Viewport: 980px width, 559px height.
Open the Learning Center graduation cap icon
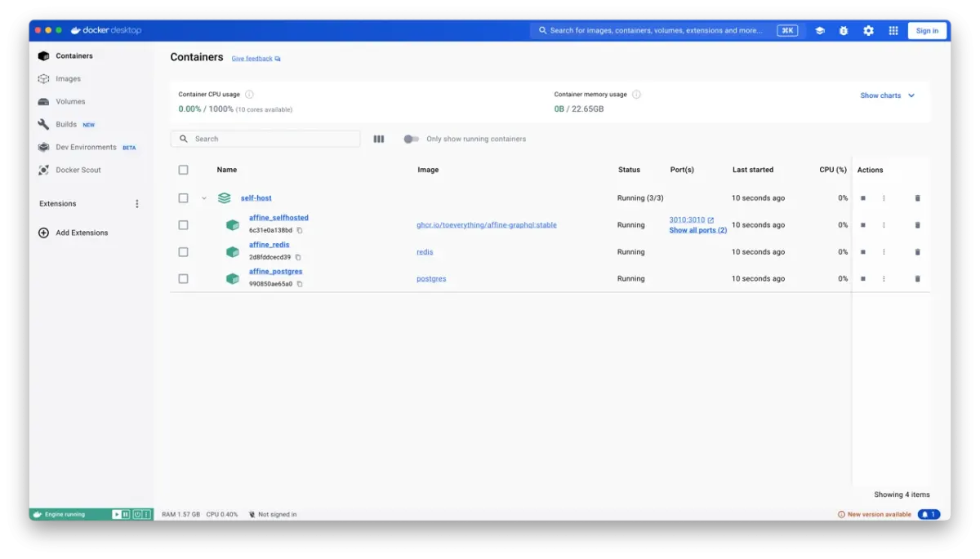pyautogui.click(x=819, y=31)
